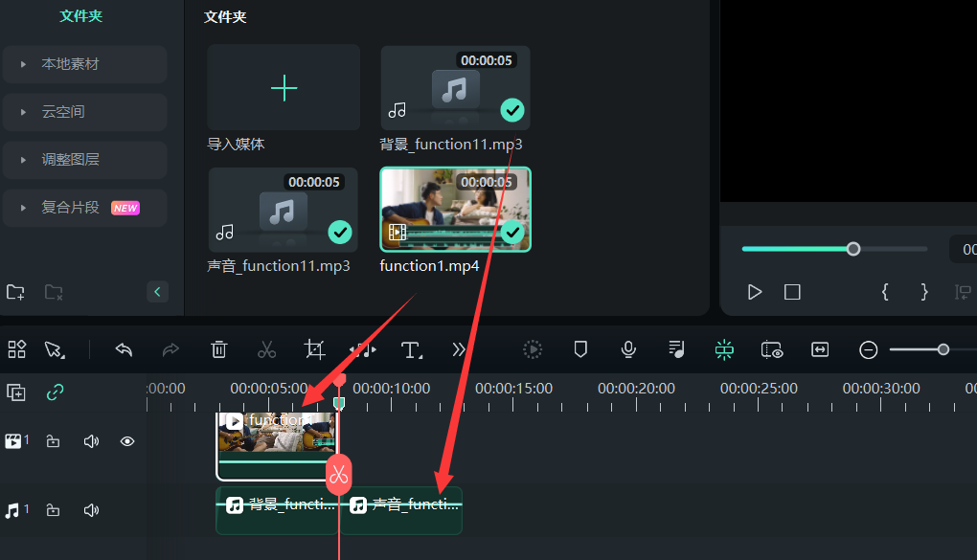
Task: Click the red scissors split button on playhead
Action: click(339, 474)
